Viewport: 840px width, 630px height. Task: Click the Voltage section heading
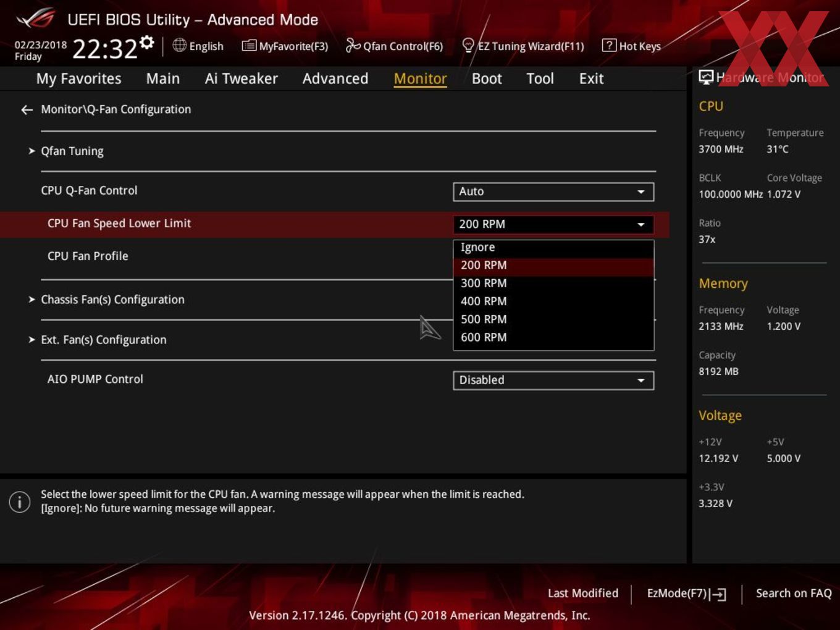pyautogui.click(x=720, y=416)
